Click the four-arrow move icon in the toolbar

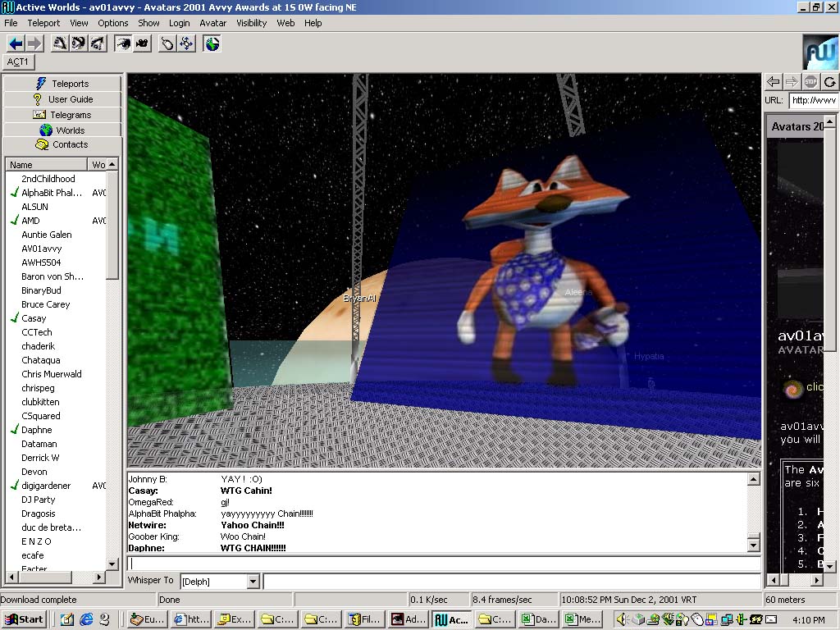coord(186,43)
